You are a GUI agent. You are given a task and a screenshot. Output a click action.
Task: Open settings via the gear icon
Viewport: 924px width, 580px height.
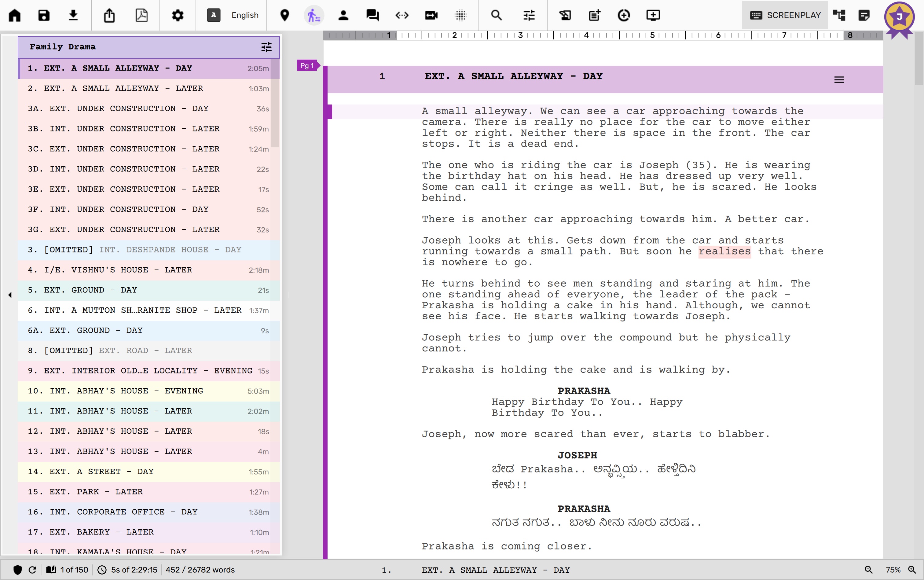[x=177, y=15]
